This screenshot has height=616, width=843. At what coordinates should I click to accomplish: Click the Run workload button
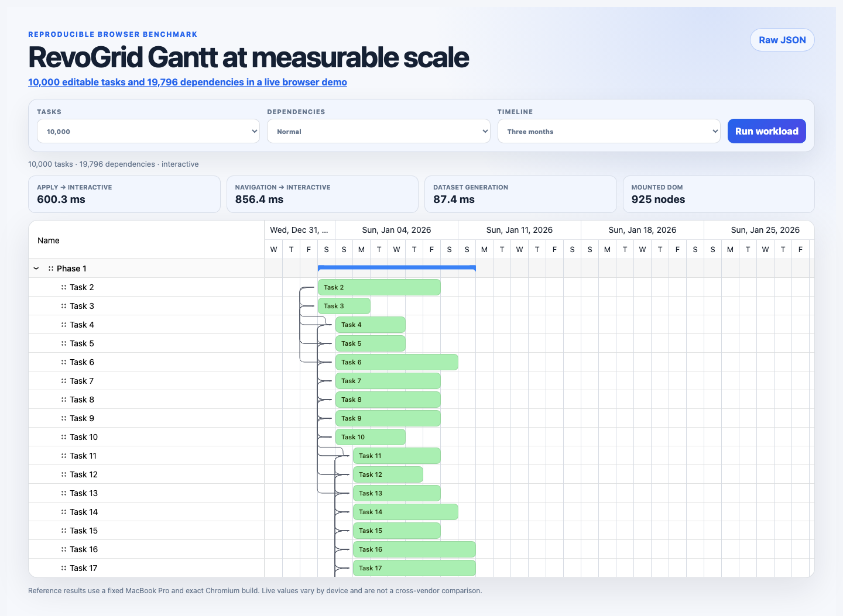pos(767,131)
